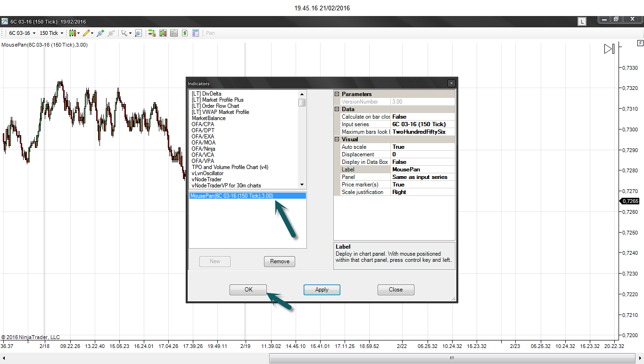Click the chart scrollbar left arrow
Viewport: 644px width, 364px height.
pyautogui.click(x=4, y=358)
